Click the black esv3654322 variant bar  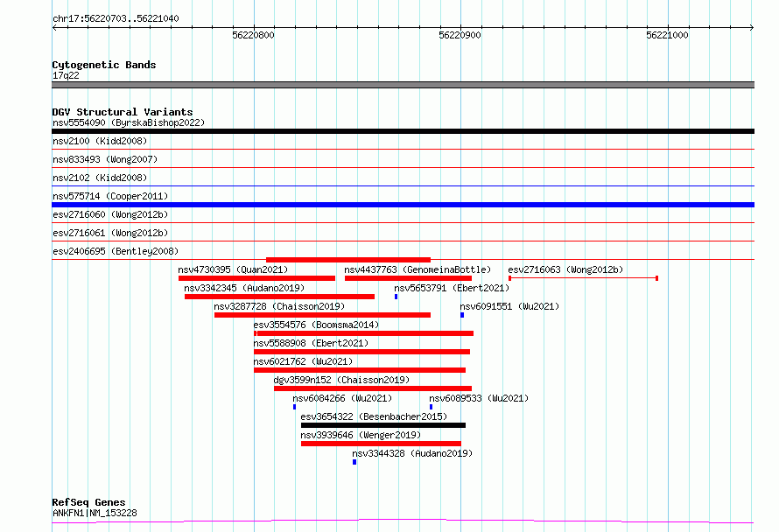[x=383, y=425]
